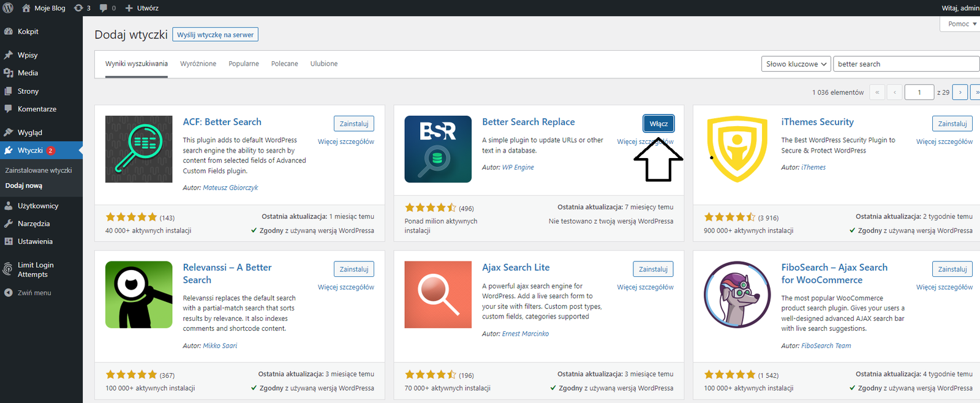Open the comments bubble in admin bar
The height and width of the screenshot is (403, 980).
coord(107,8)
